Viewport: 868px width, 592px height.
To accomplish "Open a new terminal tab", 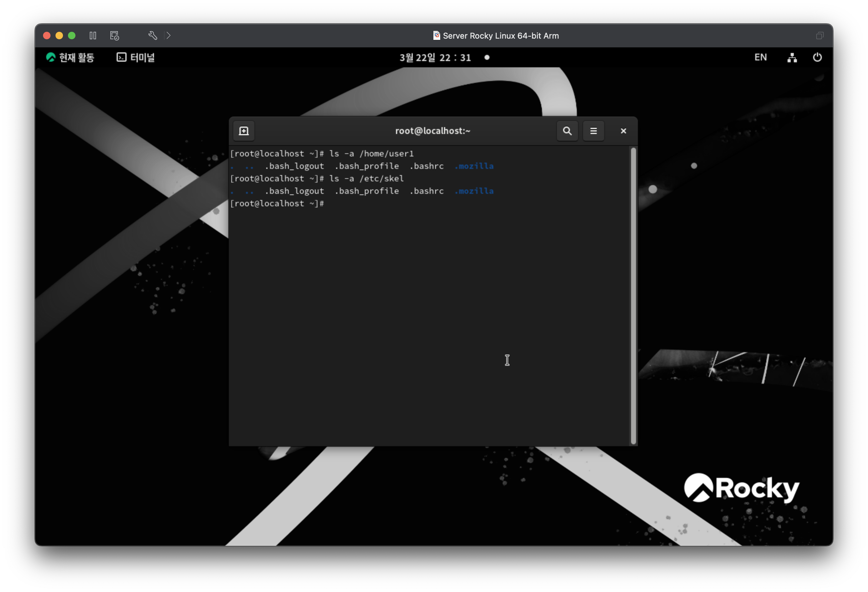I will [x=244, y=131].
